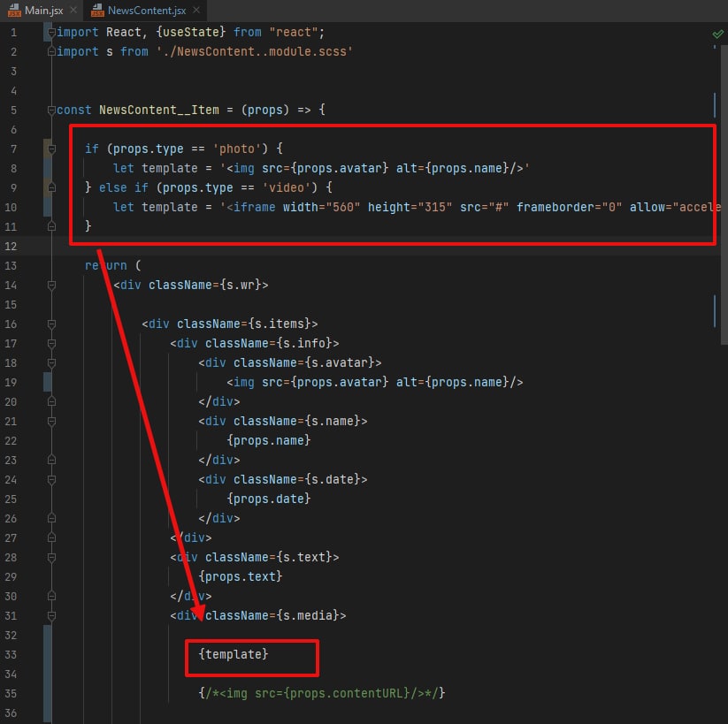728x724 pixels.
Task: Click the closing </div> on line 23
Action: (x=219, y=460)
